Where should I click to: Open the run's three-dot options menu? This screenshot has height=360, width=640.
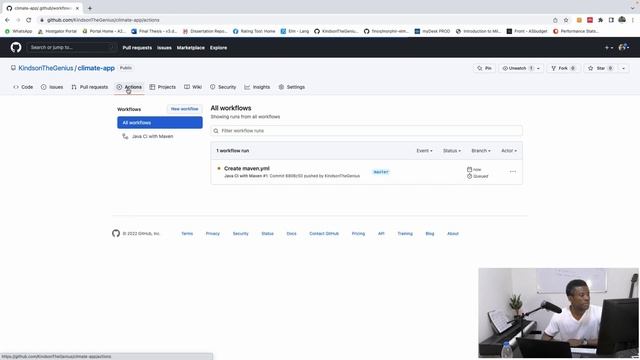(x=513, y=172)
